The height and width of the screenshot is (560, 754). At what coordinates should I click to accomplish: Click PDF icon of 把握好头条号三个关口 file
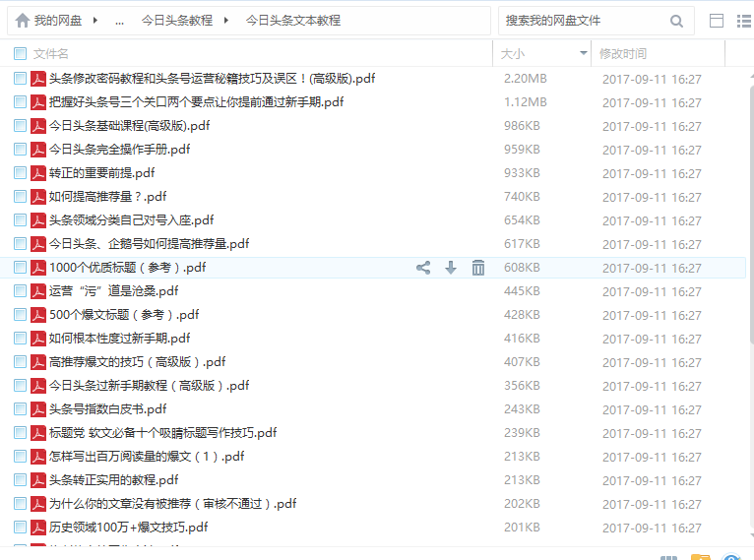[x=38, y=102]
